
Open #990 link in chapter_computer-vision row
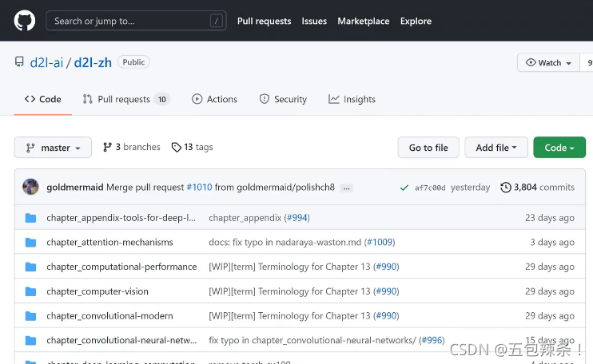tap(386, 291)
